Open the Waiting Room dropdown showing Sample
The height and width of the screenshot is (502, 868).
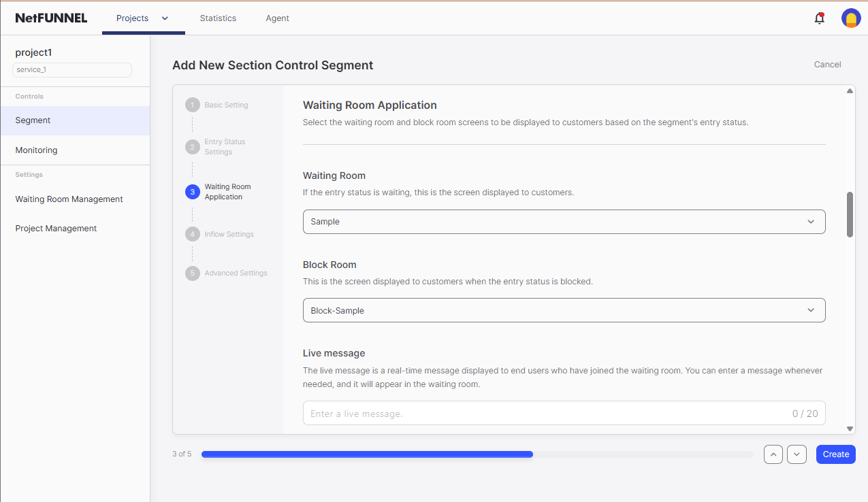coord(564,221)
